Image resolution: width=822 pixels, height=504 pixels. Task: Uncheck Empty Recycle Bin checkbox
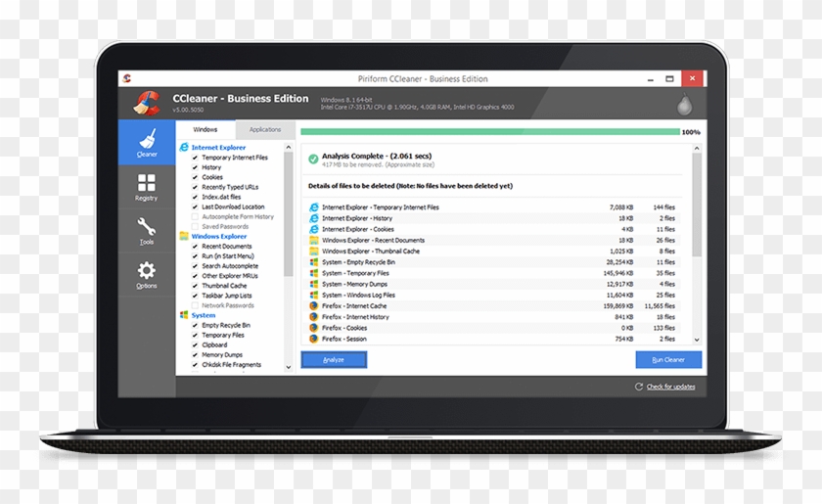pyautogui.click(x=195, y=325)
